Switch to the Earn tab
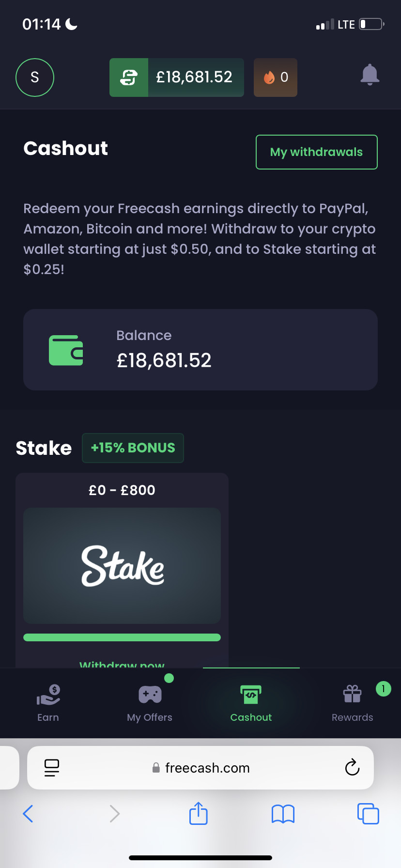 [48, 702]
